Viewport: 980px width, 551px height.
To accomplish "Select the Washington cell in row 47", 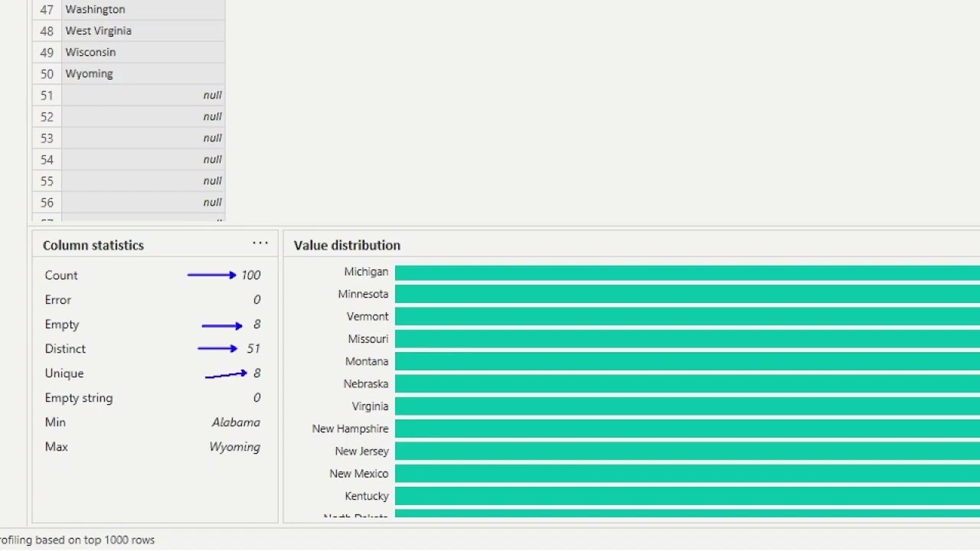I will 144,9.
